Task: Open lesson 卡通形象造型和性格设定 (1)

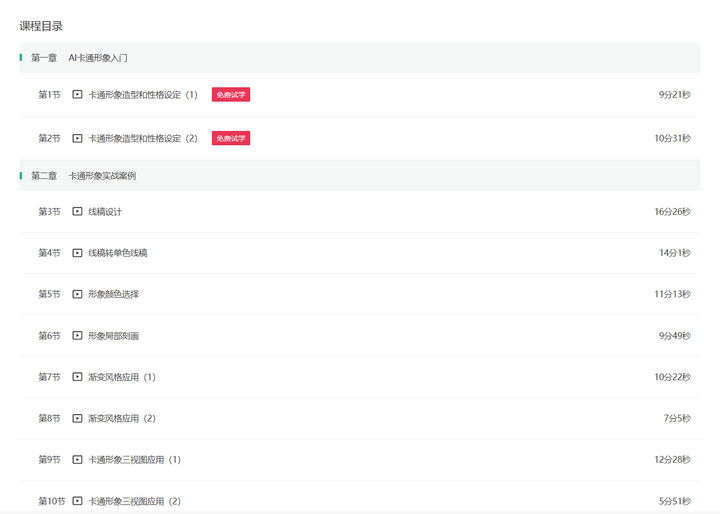Action: tap(143, 95)
